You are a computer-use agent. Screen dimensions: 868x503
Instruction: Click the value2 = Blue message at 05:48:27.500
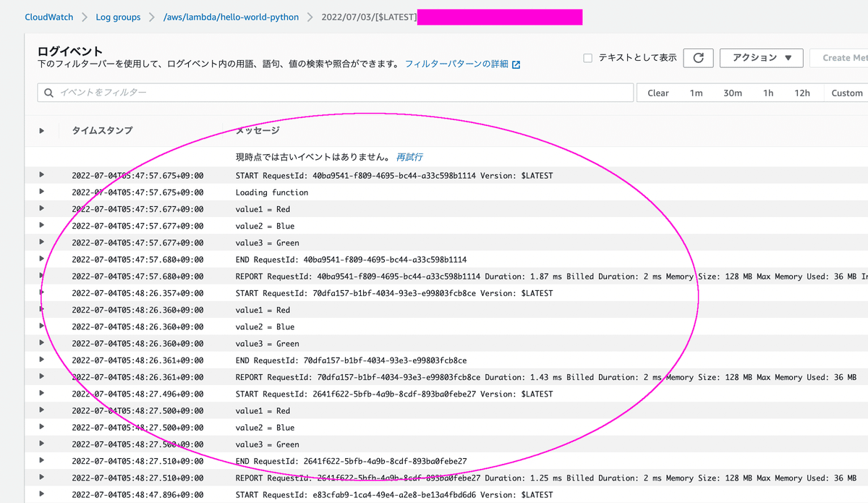(x=265, y=428)
